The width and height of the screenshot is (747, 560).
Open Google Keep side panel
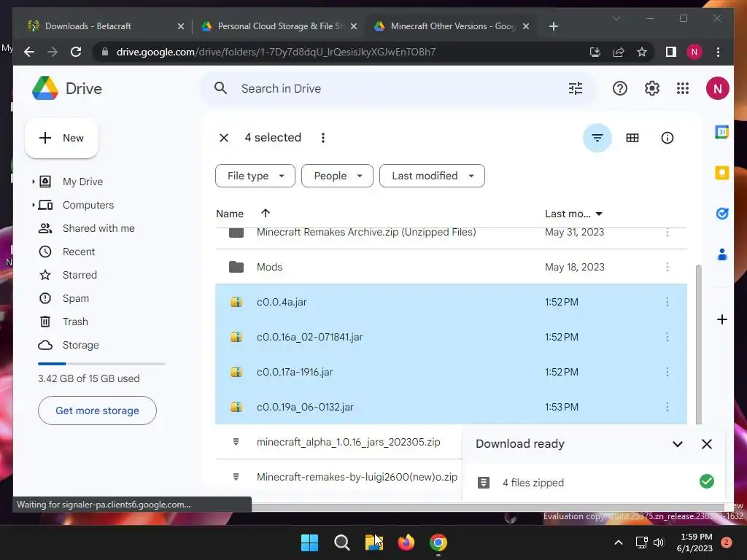[721, 172]
